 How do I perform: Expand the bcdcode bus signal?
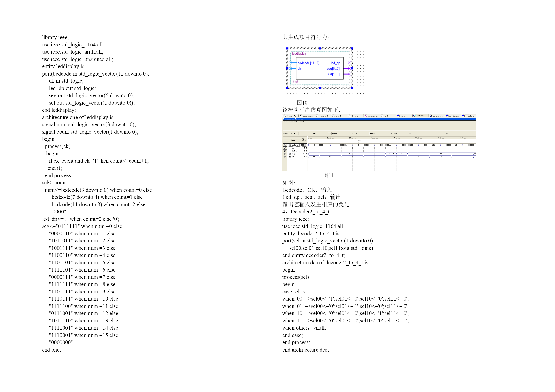290,145
